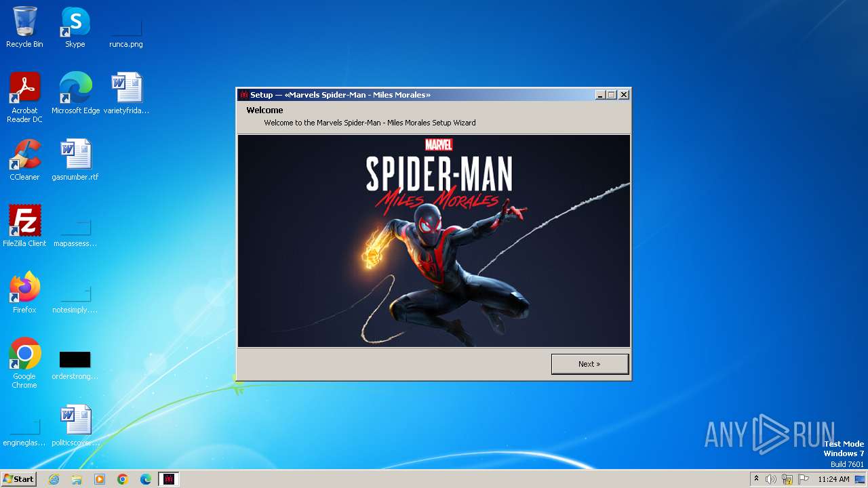Open volume speaker tray icon
This screenshot has height=488, width=868.
click(x=771, y=479)
